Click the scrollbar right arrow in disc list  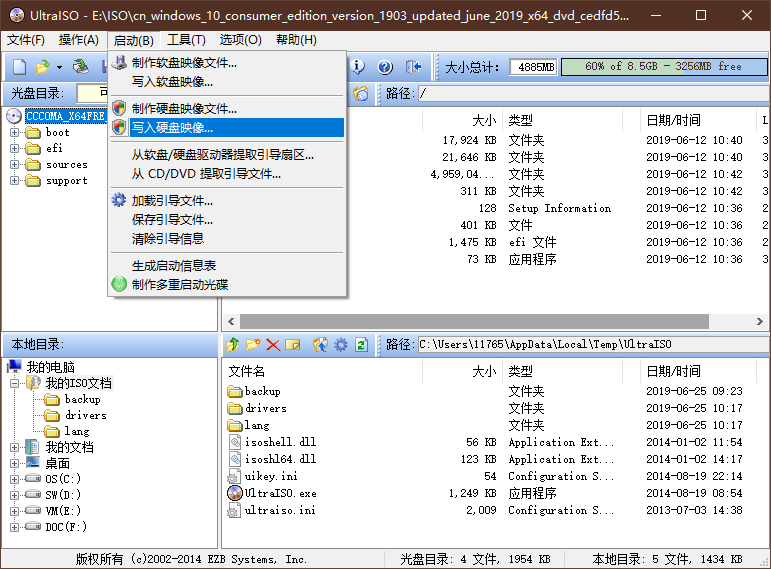pyautogui.click(x=760, y=321)
